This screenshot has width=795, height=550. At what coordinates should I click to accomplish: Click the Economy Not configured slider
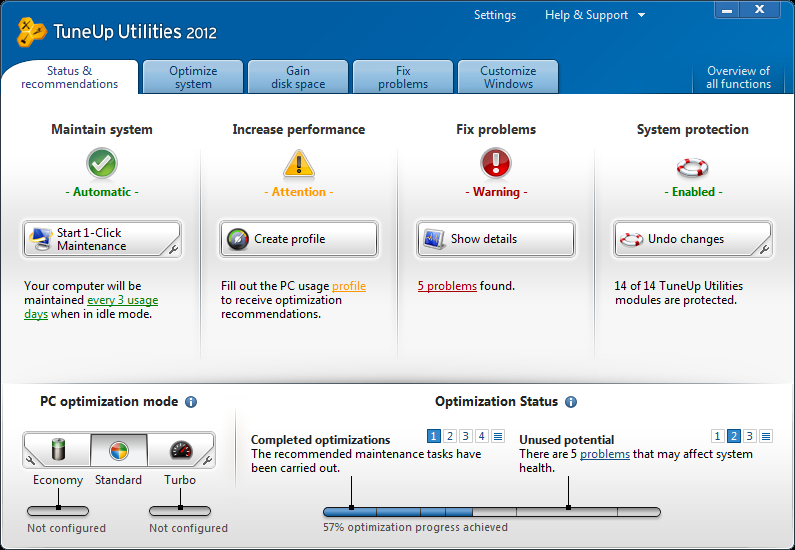click(58, 511)
